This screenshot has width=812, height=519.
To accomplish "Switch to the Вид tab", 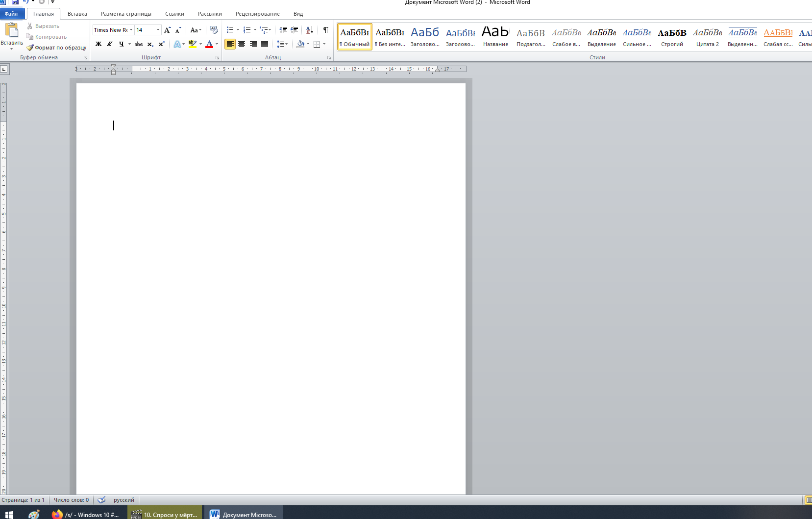I will tap(298, 14).
